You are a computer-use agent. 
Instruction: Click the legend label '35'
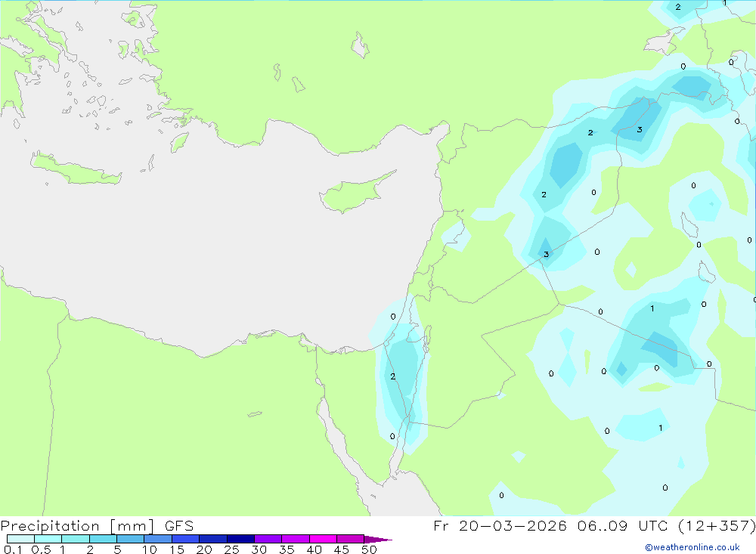(287, 549)
